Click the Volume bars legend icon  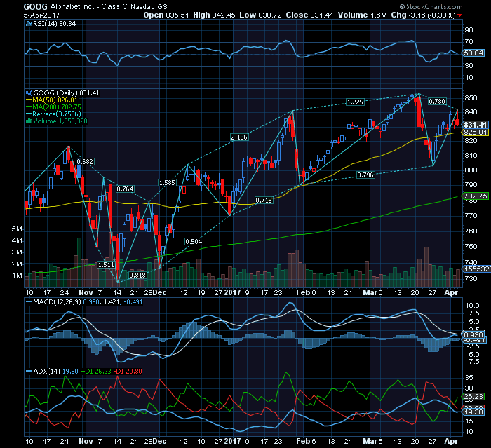pos(29,121)
